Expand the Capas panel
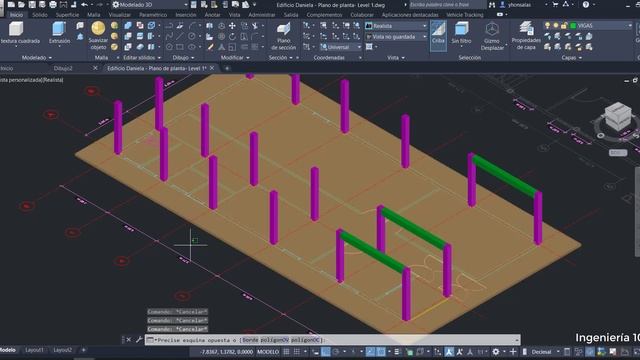The image size is (640, 360). point(571,58)
